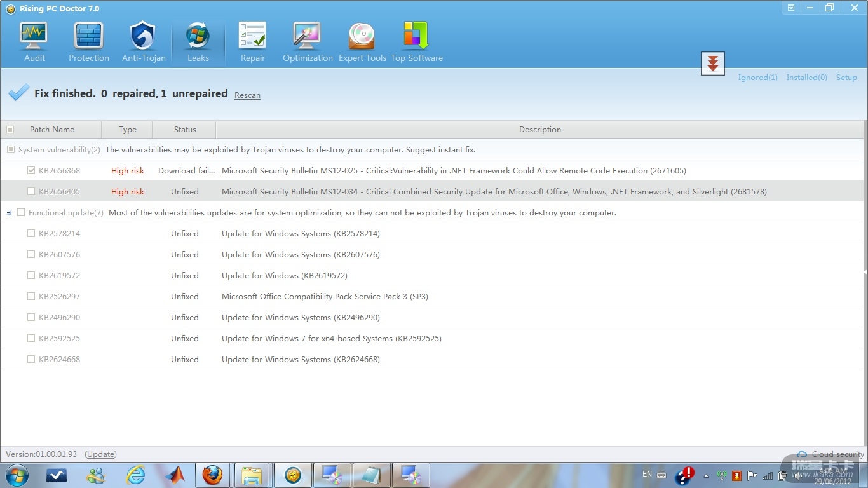
Task: Click 'Update for Windows 7 for x64-based Systems'
Action: tap(332, 339)
